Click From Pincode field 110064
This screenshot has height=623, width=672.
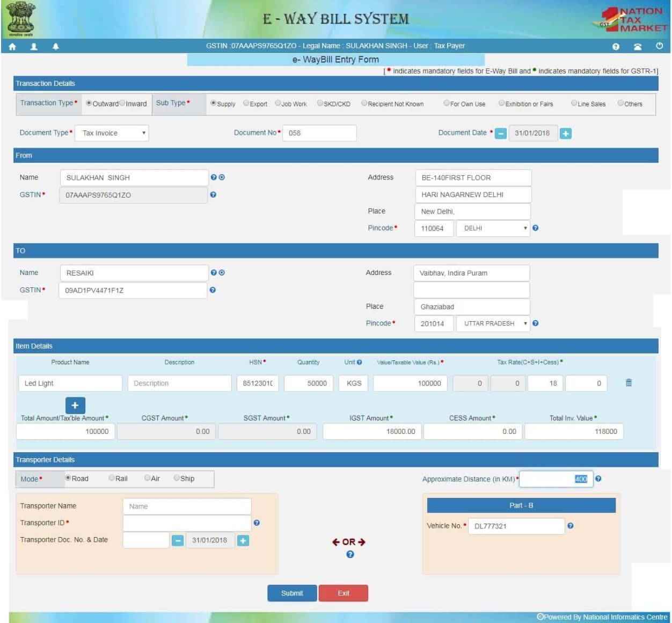pos(434,228)
